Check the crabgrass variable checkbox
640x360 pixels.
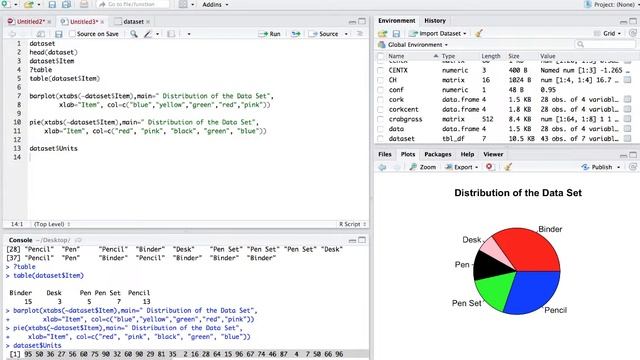pos(380,119)
